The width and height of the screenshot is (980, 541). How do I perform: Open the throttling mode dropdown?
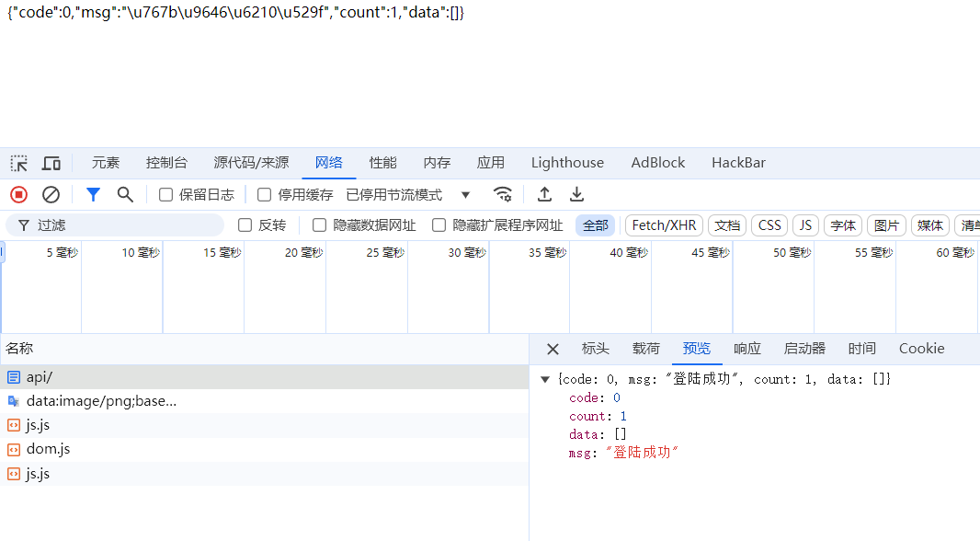pos(465,195)
